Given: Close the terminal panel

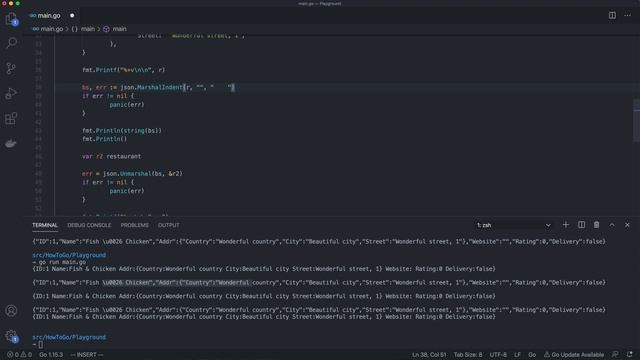Looking at the screenshot, I should [627, 225].
